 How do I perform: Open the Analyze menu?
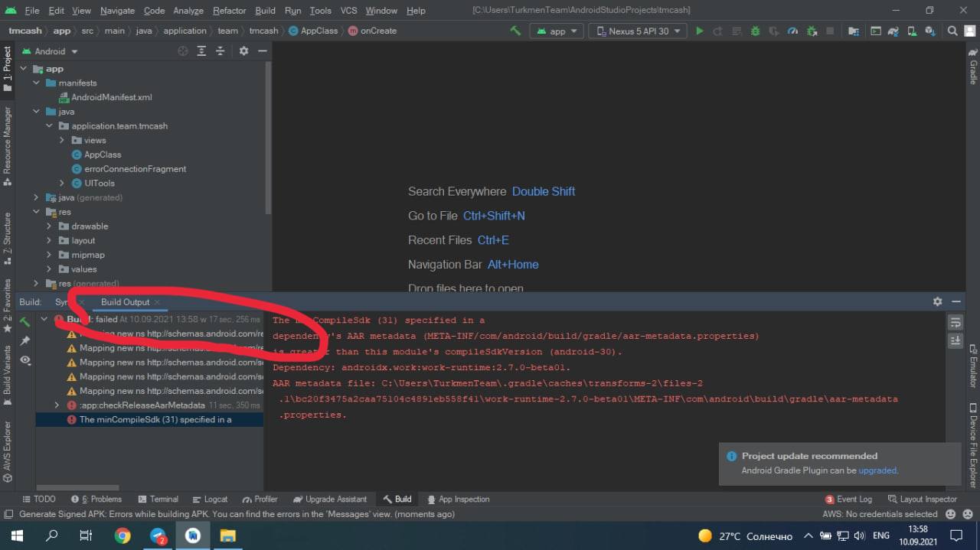point(188,11)
